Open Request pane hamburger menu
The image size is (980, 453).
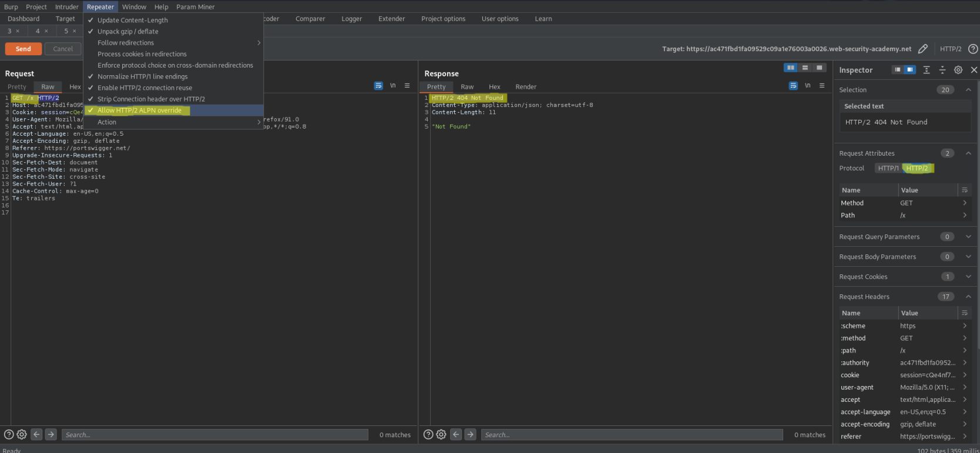point(407,86)
